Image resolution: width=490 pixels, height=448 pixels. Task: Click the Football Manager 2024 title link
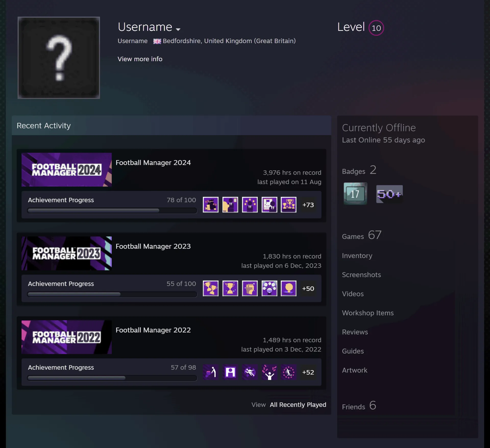(153, 163)
